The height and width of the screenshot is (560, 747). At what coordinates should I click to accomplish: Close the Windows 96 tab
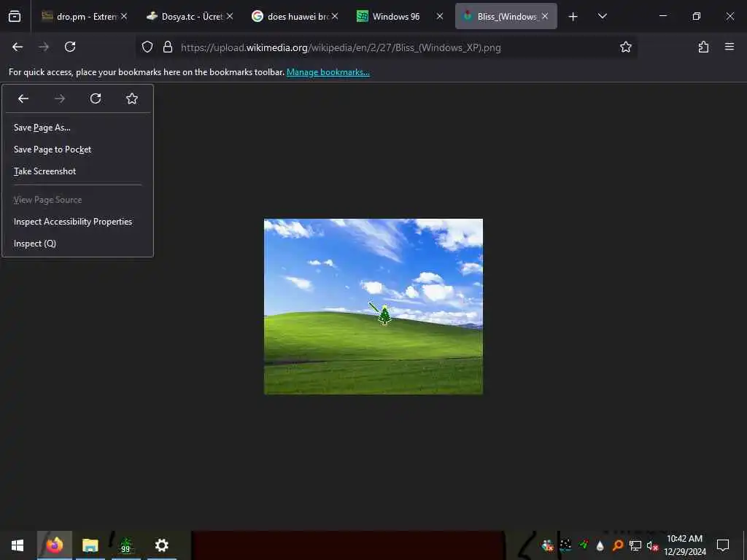pos(440,16)
